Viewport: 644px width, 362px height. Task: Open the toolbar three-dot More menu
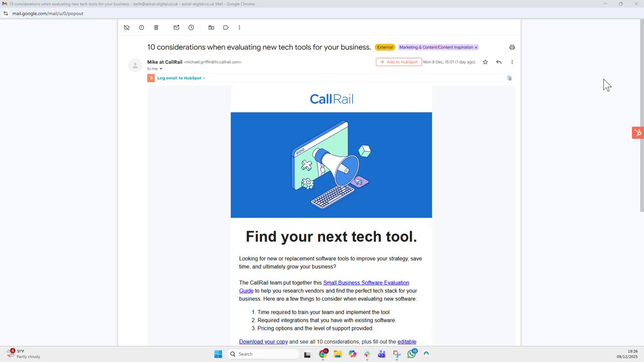239,28
